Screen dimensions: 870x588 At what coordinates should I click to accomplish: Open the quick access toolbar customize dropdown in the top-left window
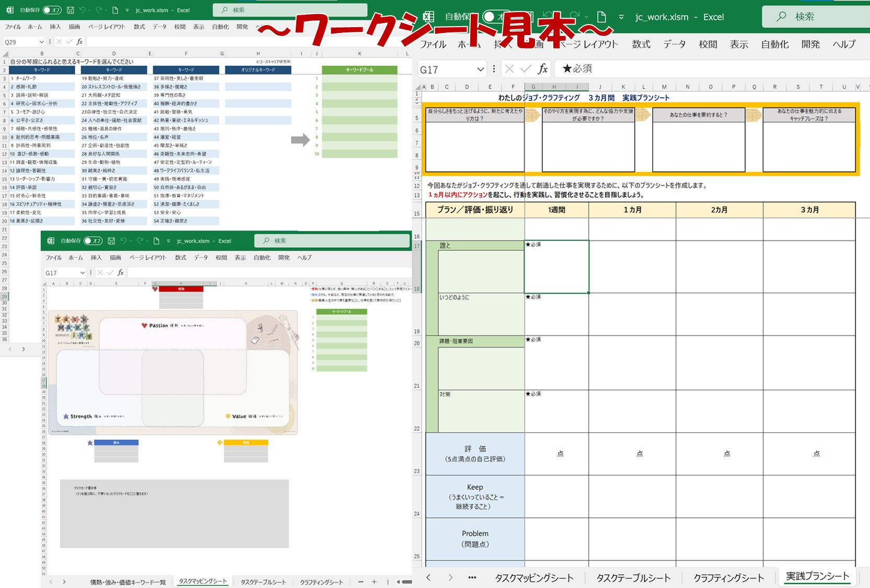(127, 10)
